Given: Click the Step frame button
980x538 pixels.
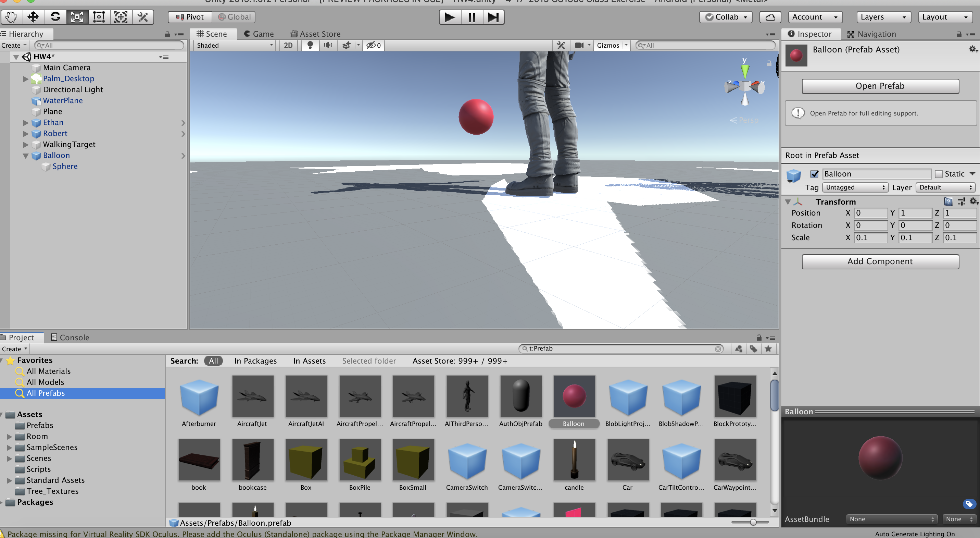Looking at the screenshot, I should pos(493,17).
